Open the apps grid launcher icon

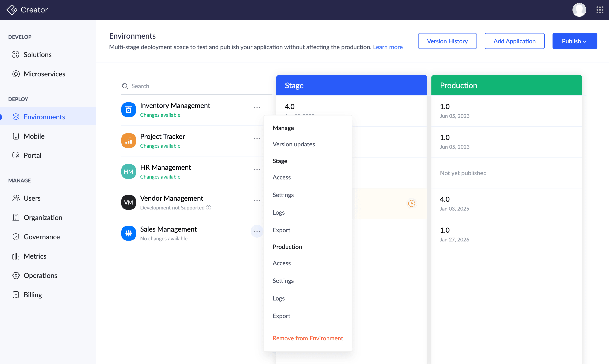(600, 10)
